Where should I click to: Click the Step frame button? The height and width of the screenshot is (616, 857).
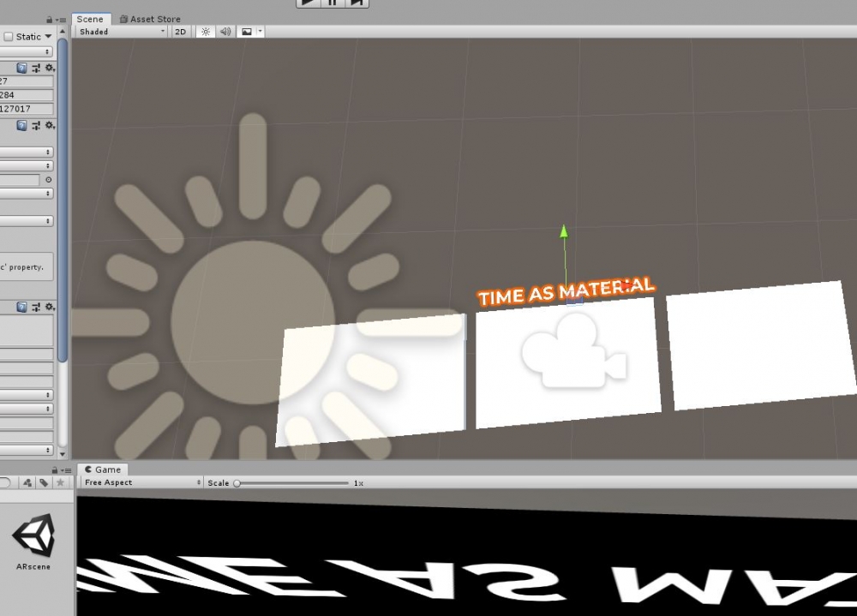[357, 3]
